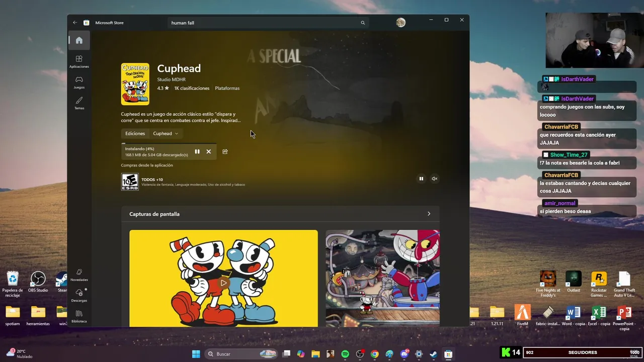Click the Cuphead box art thumbnail
This screenshot has height=362, width=644.
pos(135,84)
